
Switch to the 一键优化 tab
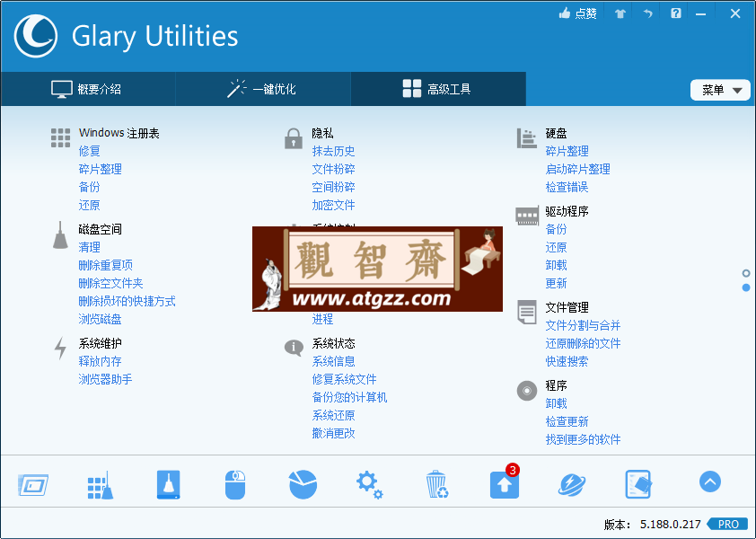[x=263, y=89]
